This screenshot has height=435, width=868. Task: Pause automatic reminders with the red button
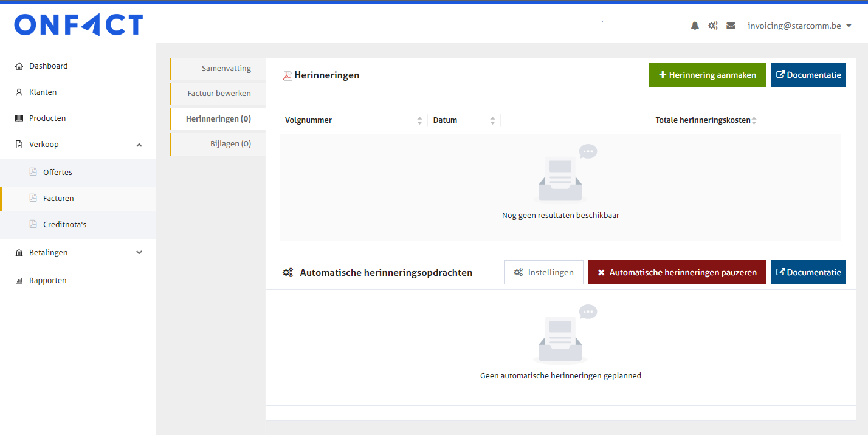pos(677,272)
